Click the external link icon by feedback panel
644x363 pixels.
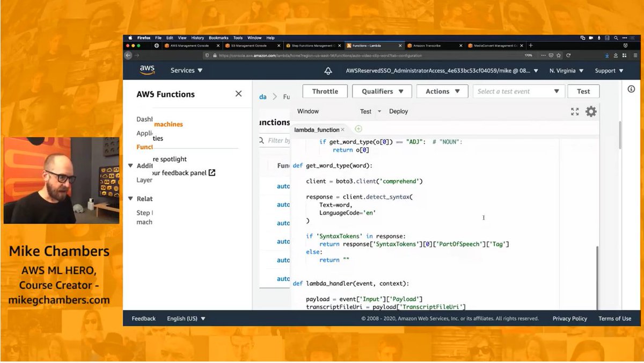coord(212,173)
